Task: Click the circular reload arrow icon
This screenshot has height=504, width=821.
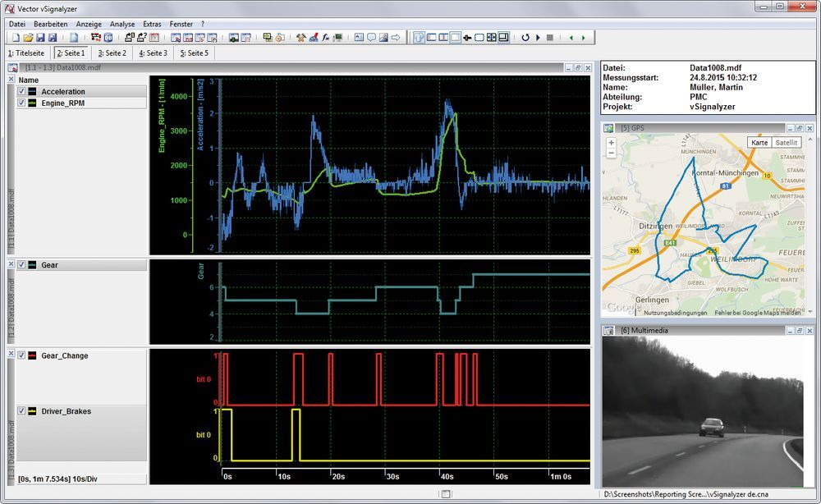Action: [x=525, y=38]
